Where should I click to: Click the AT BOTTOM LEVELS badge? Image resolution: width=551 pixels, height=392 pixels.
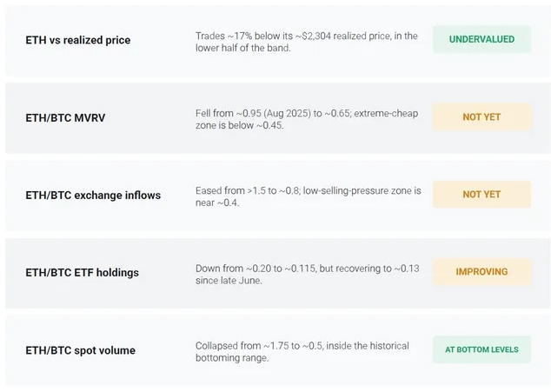(x=481, y=349)
